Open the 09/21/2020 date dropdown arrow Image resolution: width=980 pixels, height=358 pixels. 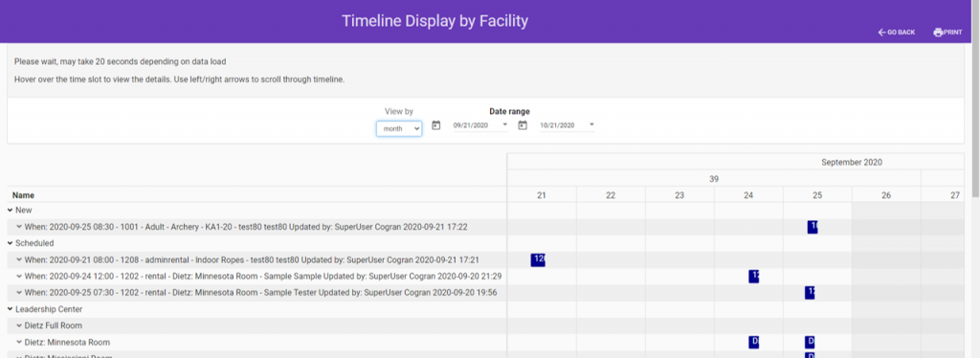pyautogui.click(x=505, y=124)
